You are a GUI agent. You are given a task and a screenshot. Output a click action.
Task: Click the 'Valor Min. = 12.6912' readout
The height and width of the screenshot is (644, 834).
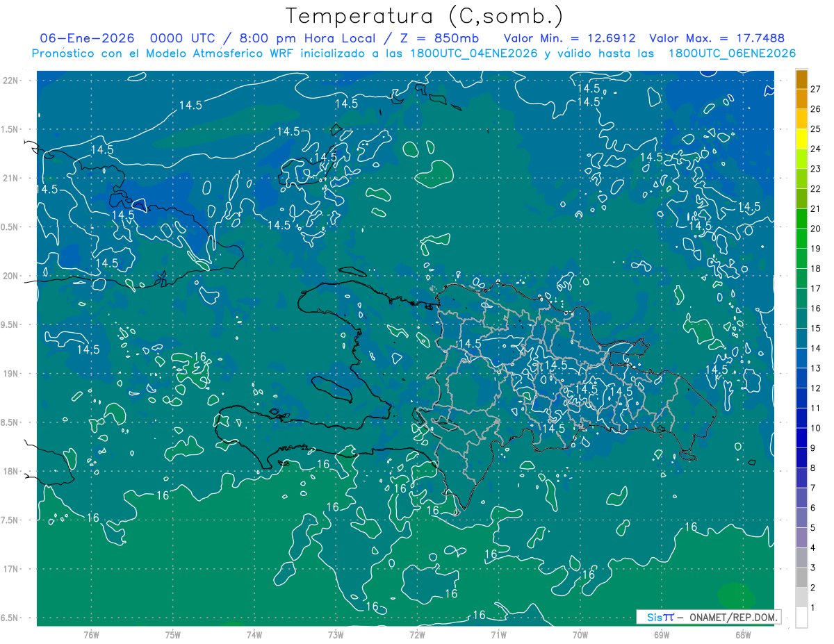(569, 38)
